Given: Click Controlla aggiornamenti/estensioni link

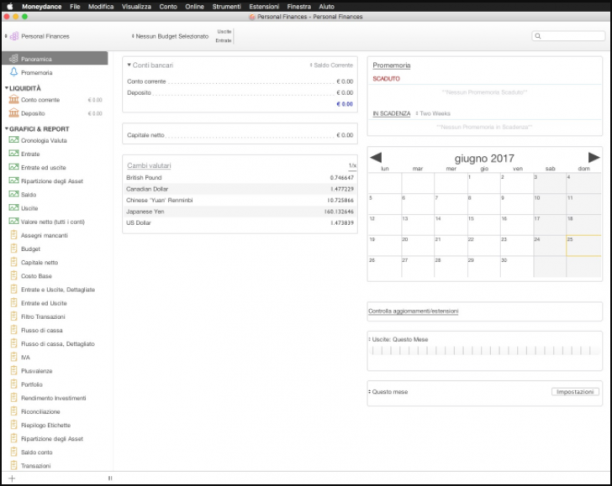Looking at the screenshot, I should coord(413,311).
